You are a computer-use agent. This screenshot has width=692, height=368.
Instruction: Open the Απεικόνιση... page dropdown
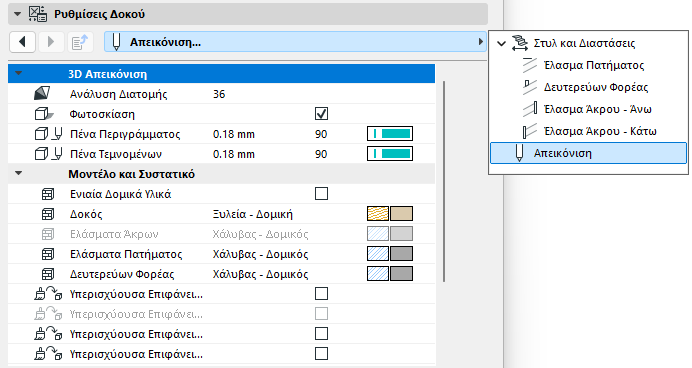click(x=295, y=42)
